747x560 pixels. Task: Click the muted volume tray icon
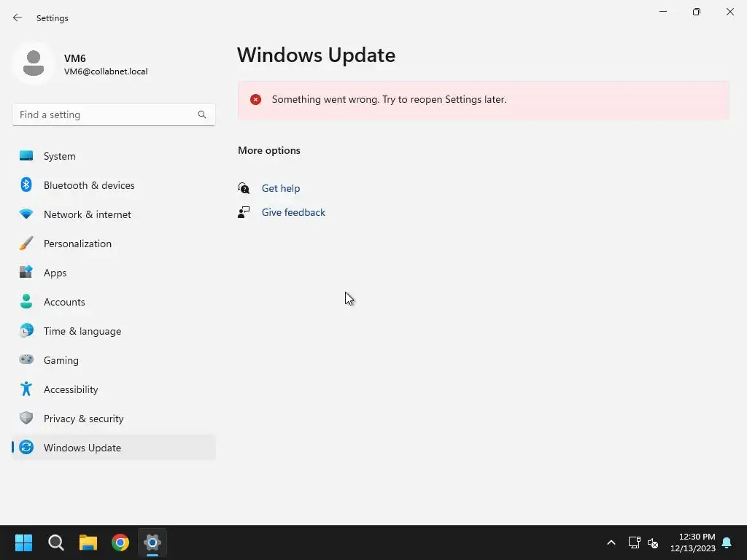click(x=653, y=542)
